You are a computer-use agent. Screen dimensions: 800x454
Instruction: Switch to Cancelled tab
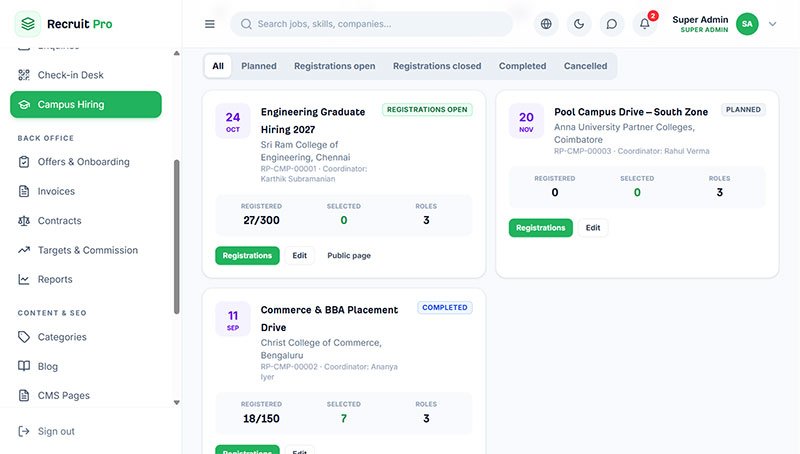(x=585, y=66)
